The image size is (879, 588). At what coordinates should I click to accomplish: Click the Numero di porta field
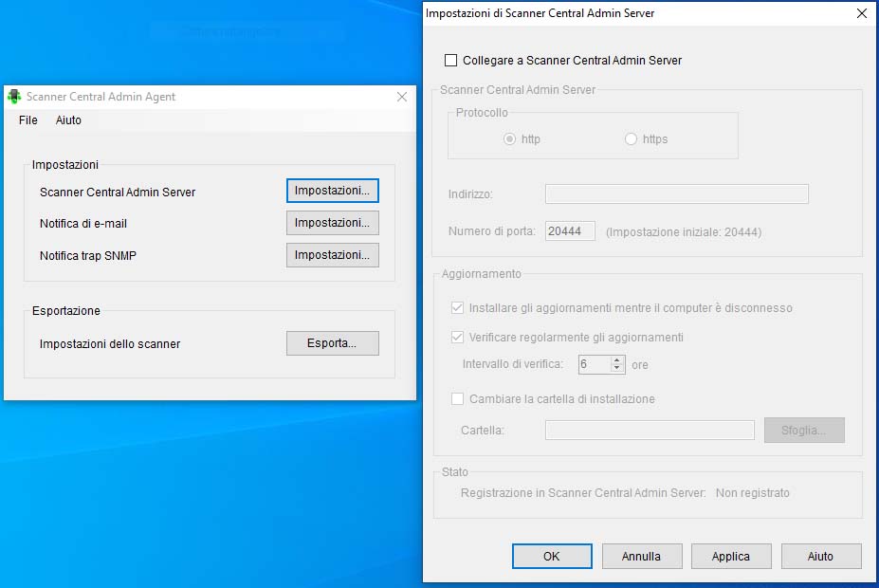(570, 231)
